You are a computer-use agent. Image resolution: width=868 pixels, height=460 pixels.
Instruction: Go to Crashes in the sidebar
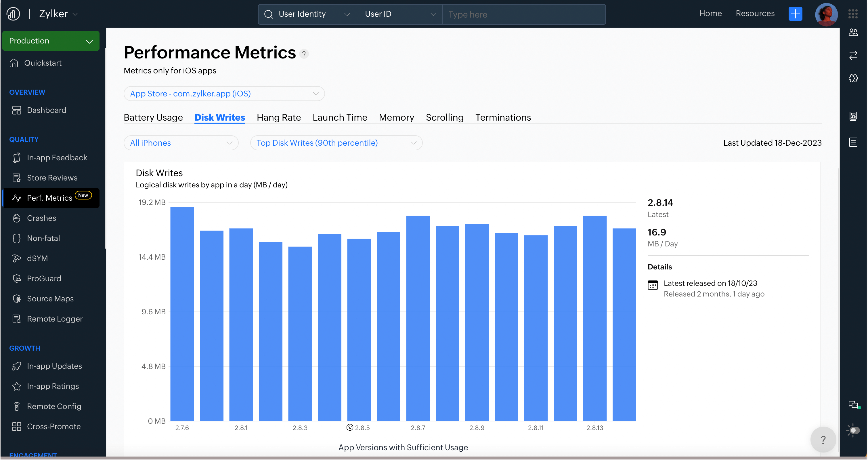[x=41, y=218]
